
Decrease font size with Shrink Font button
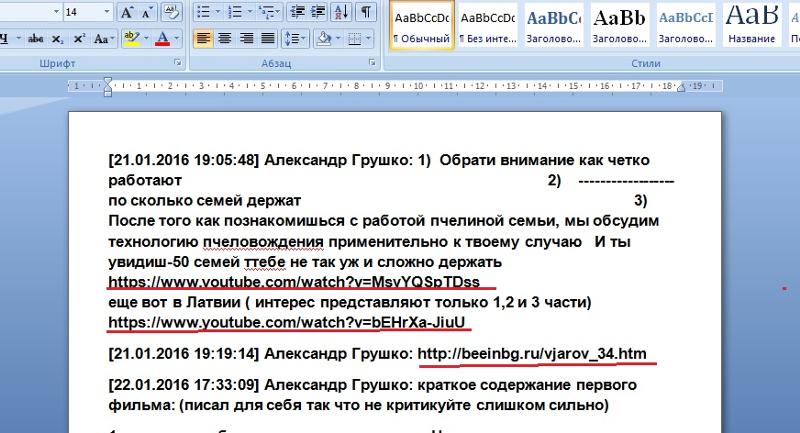pyautogui.click(x=145, y=13)
